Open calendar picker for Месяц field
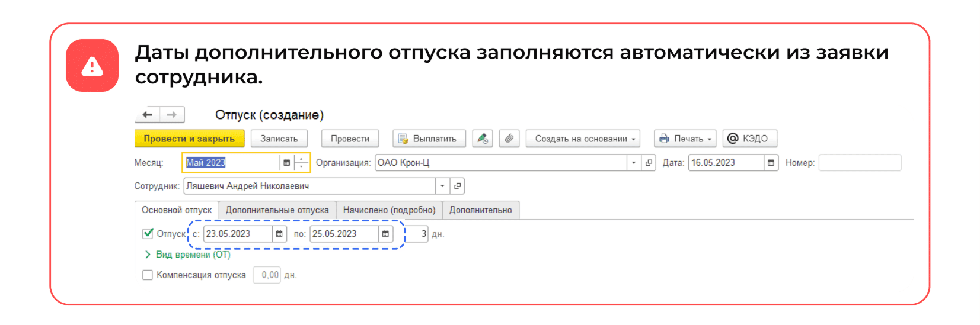Image resolution: width=980 pixels, height=325 pixels. click(x=287, y=163)
